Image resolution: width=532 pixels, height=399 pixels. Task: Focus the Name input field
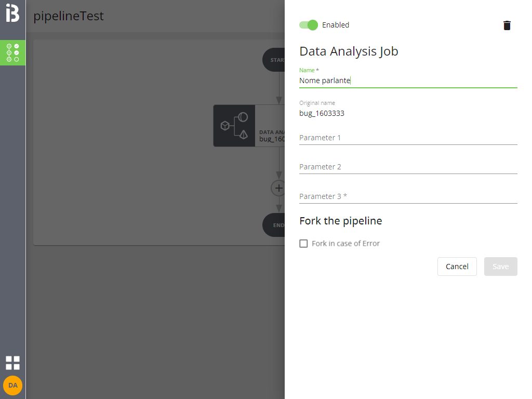(408, 81)
